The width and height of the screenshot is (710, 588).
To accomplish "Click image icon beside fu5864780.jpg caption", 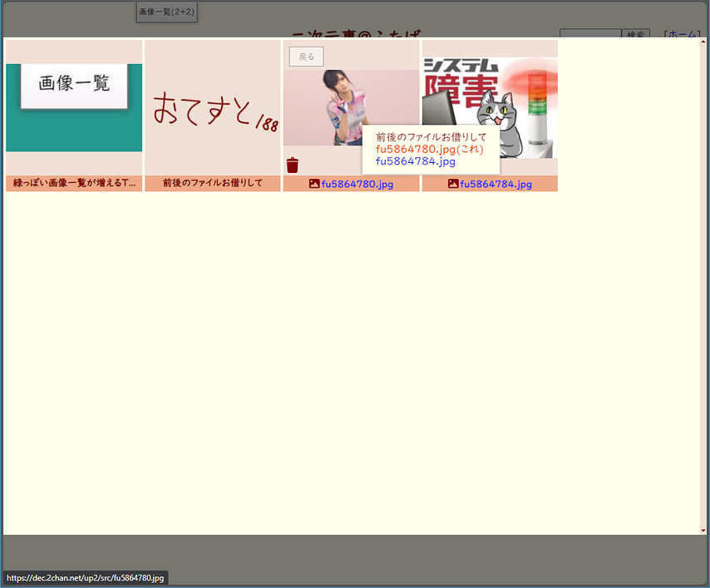I will pos(314,184).
